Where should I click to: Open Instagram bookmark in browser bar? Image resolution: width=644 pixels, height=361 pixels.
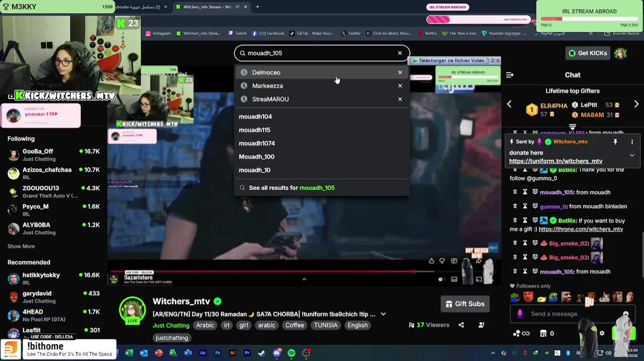pyautogui.click(x=158, y=34)
